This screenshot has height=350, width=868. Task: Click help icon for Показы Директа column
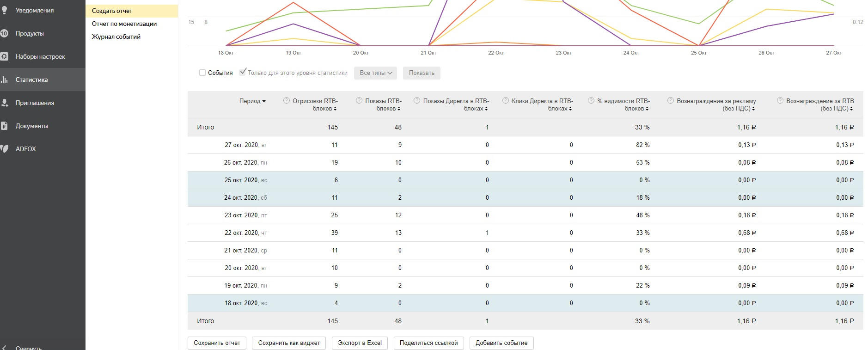417,101
